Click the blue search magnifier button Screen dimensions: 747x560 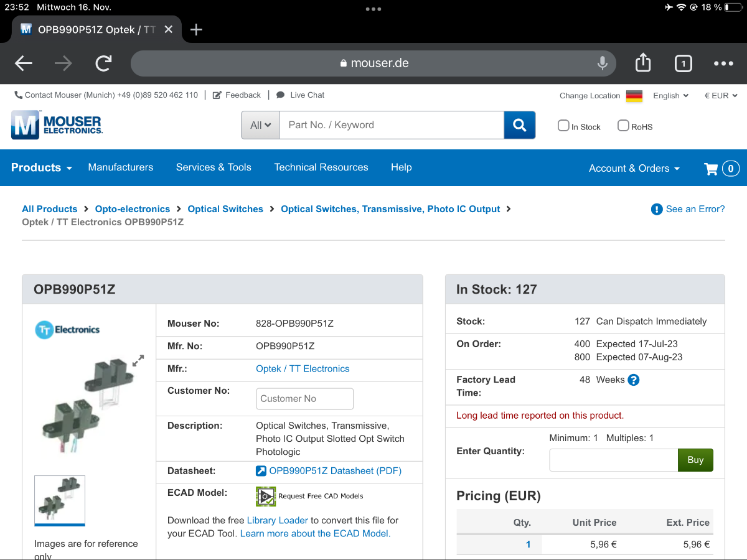click(520, 125)
